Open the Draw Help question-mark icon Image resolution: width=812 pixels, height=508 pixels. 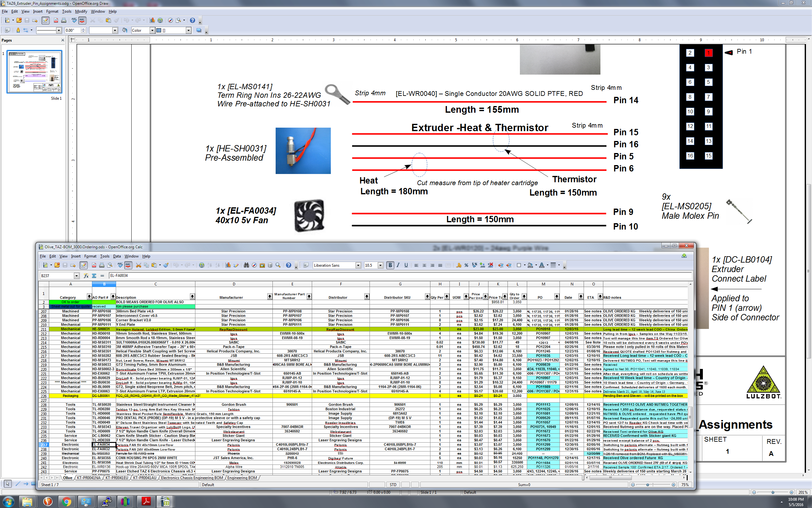192,21
